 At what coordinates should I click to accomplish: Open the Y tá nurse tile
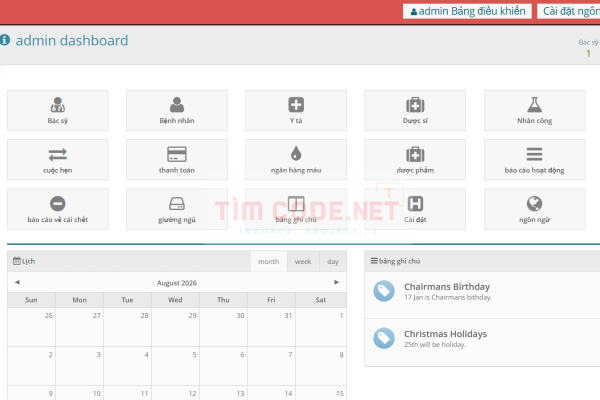point(296,111)
